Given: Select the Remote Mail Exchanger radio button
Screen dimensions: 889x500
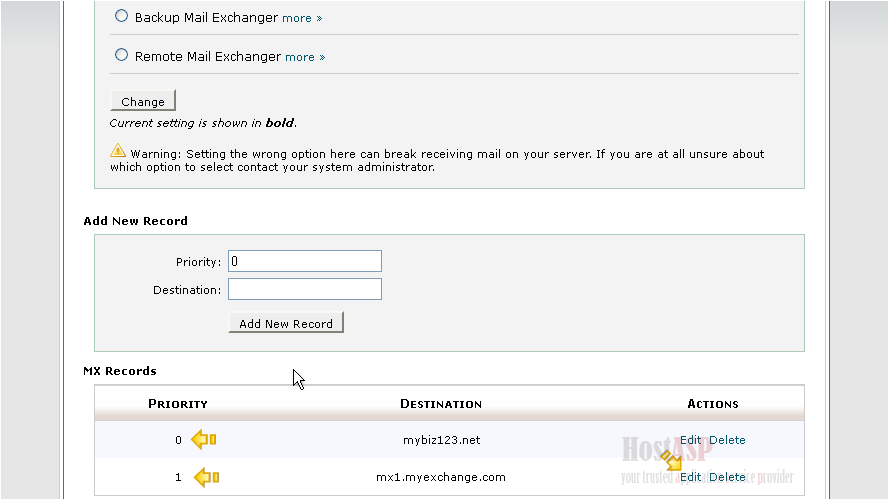Looking at the screenshot, I should click(122, 55).
